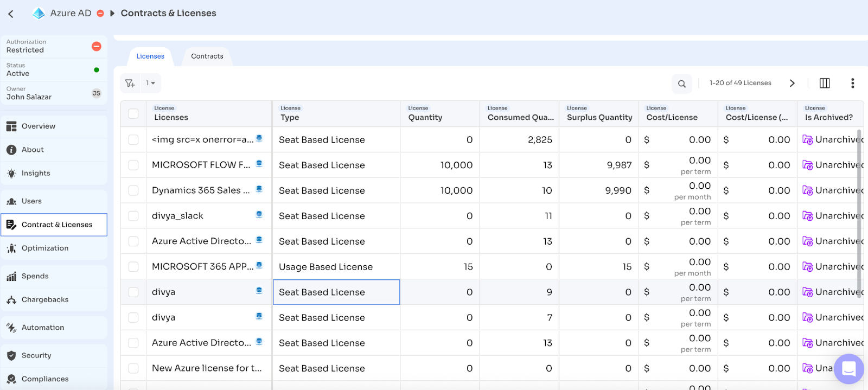Click the highlighted Seat Based License cell for divya

pos(336,292)
